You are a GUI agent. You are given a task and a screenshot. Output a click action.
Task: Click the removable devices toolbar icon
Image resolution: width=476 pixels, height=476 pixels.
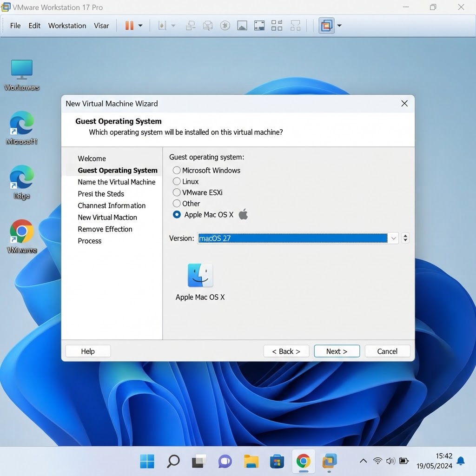point(162,26)
